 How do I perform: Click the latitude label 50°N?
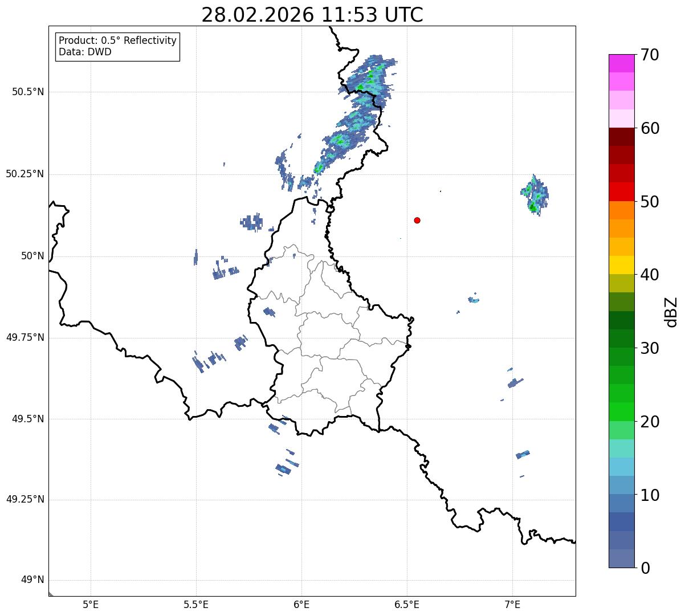coord(32,256)
